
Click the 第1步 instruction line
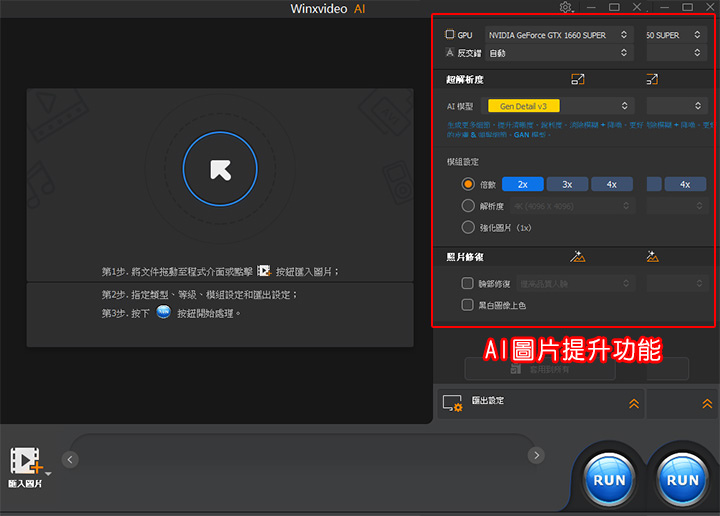pos(220,271)
